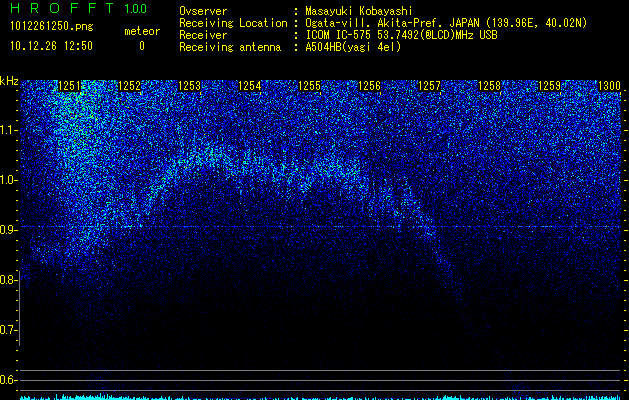Click the observer name Masayuki Kobayashi

[x=359, y=11]
